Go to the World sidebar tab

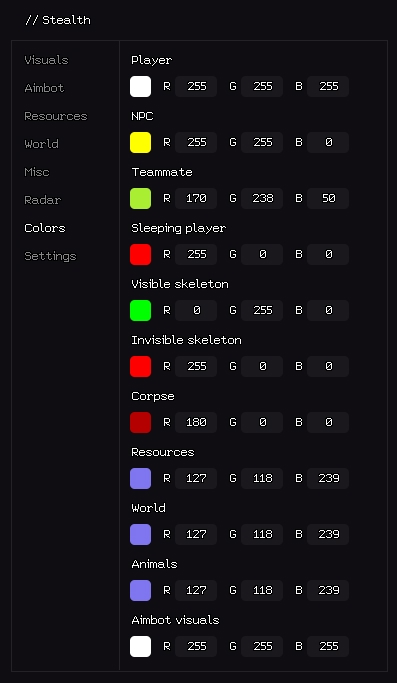click(x=41, y=144)
